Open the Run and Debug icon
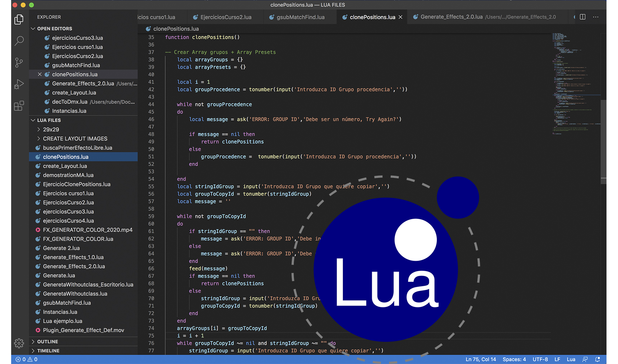Viewport: 618px width, 364px height. (x=19, y=84)
